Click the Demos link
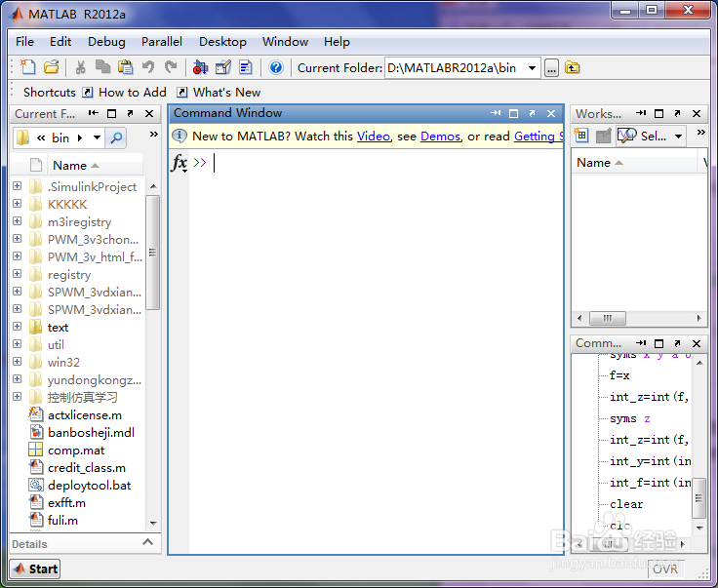The width and height of the screenshot is (718, 588). (x=441, y=137)
